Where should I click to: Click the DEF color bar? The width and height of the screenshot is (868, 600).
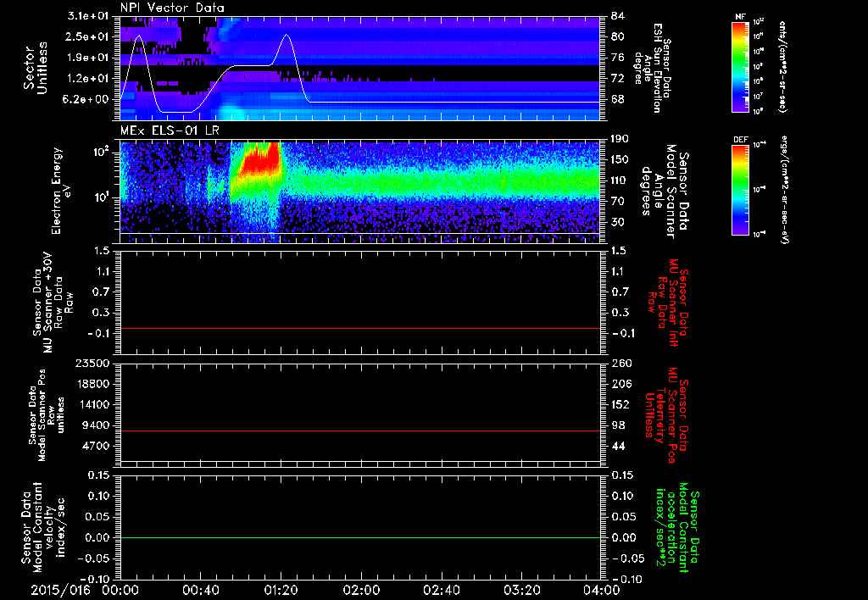pos(741,190)
